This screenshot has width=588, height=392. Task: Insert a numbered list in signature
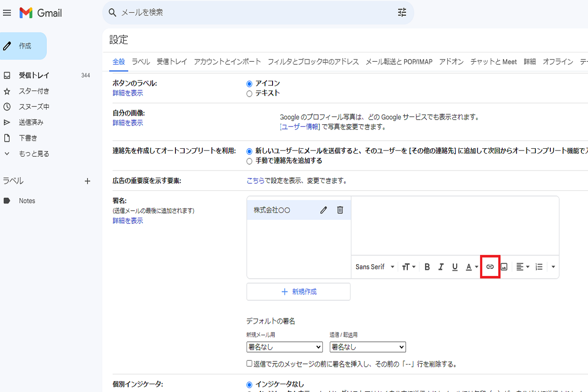point(539,267)
